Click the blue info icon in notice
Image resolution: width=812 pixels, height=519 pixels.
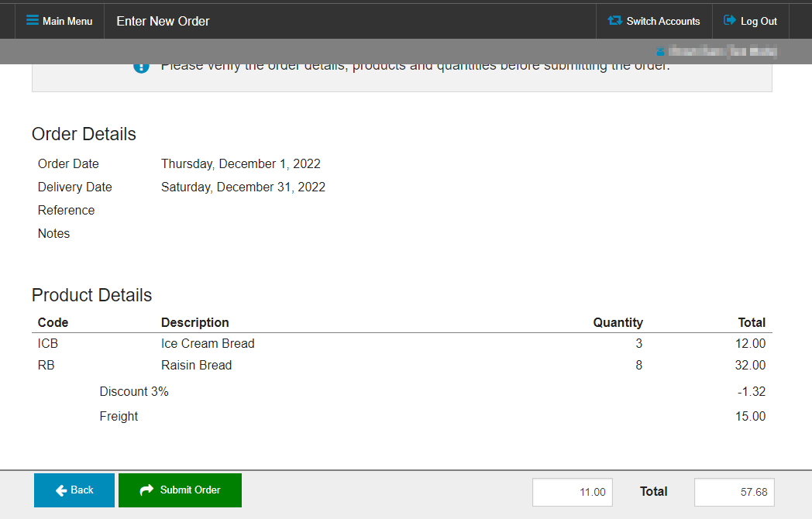click(141, 67)
